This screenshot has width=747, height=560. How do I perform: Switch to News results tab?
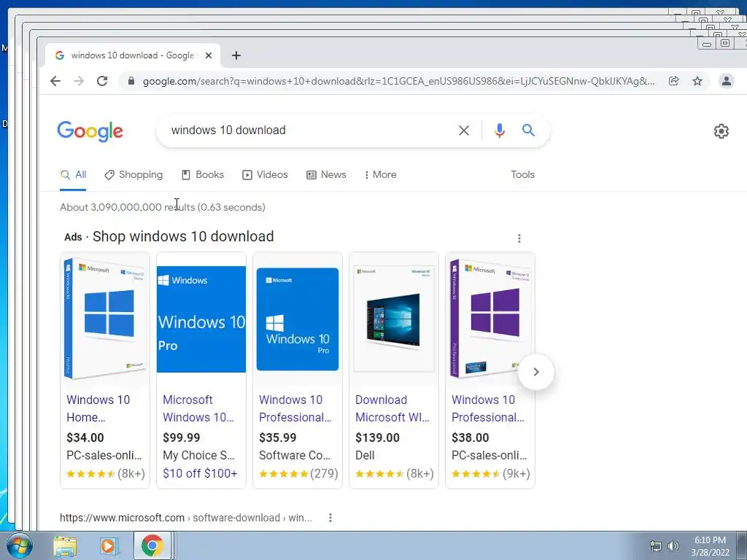click(x=326, y=175)
